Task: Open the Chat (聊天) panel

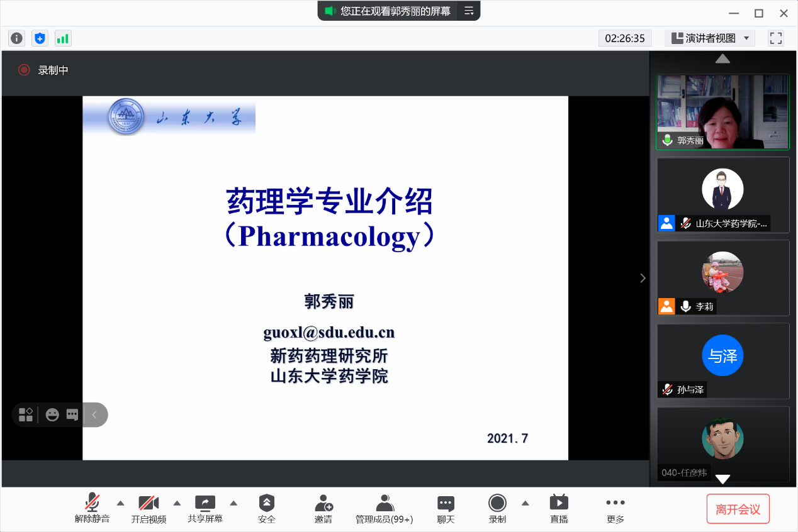Action: [446, 509]
